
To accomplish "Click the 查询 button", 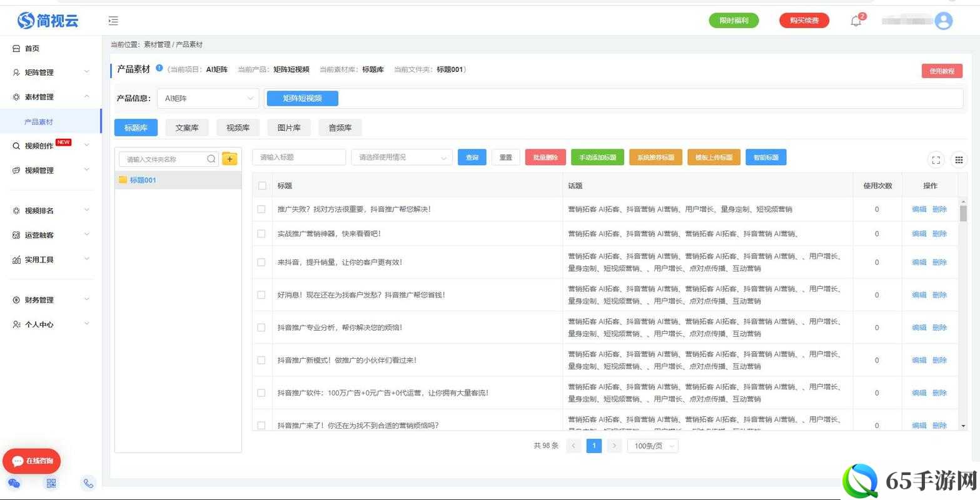I will [x=472, y=157].
